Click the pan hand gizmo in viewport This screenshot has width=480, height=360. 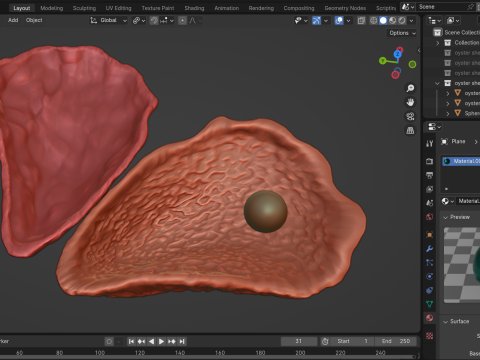click(x=410, y=102)
